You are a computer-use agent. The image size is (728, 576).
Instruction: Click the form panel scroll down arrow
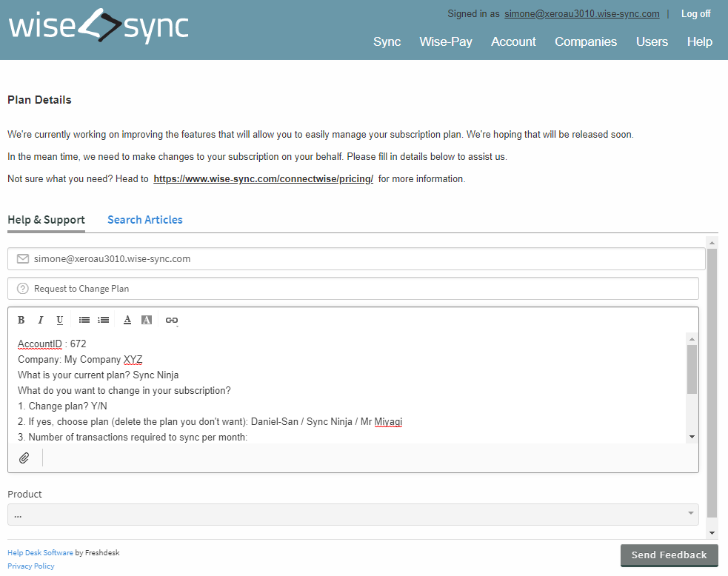pos(712,533)
